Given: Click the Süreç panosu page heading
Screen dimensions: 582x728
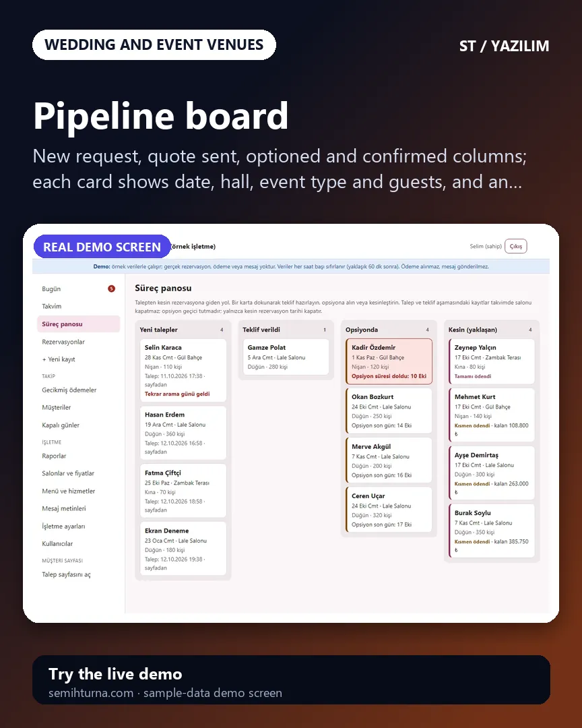Looking at the screenshot, I should [x=163, y=289].
